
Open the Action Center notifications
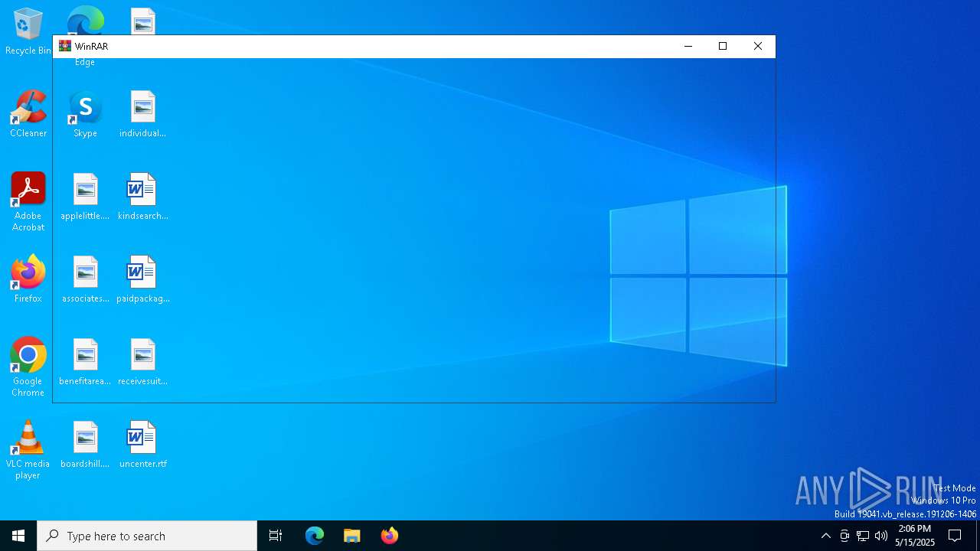(x=955, y=536)
